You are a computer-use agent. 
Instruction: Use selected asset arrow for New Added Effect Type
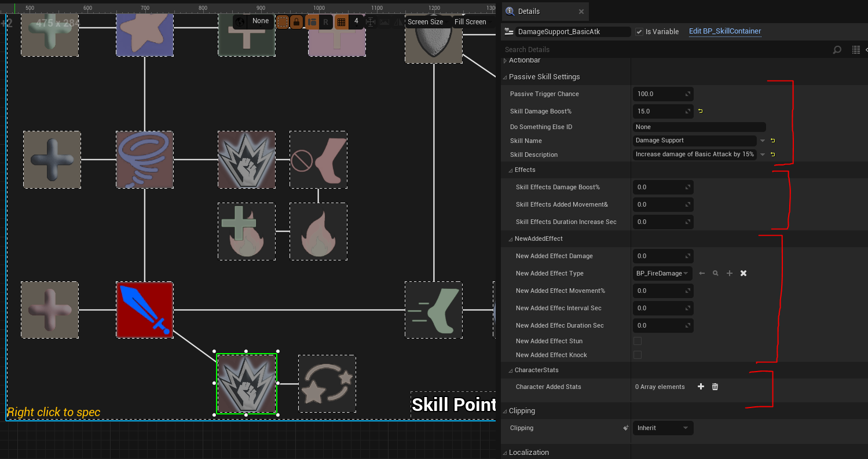click(x=702, y=273)
